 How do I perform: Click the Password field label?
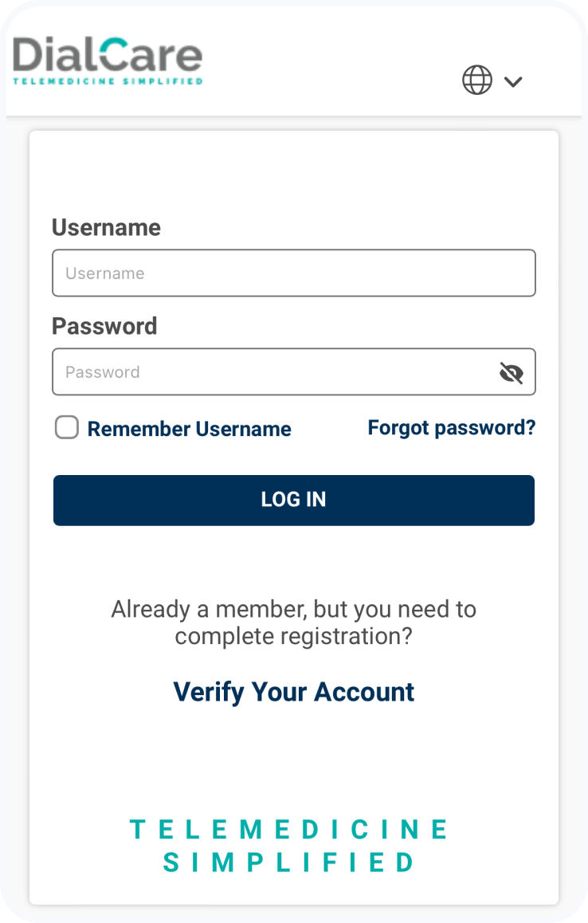coord(104,327)
